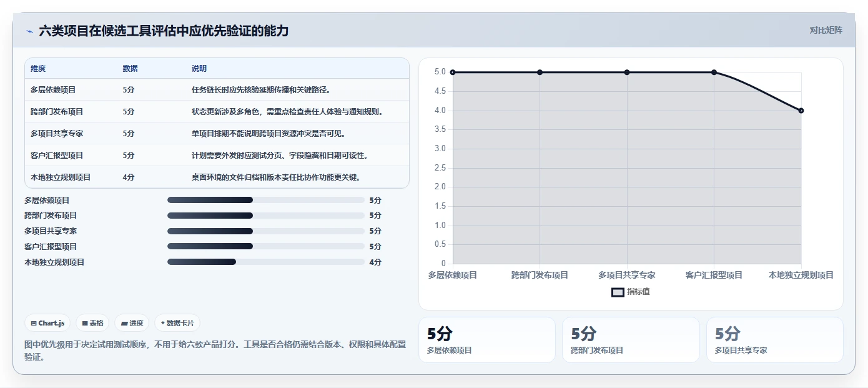Click the chart data point above 跨部门发布项目
This screenshot has height=388, width=868.
pos(540,72)
